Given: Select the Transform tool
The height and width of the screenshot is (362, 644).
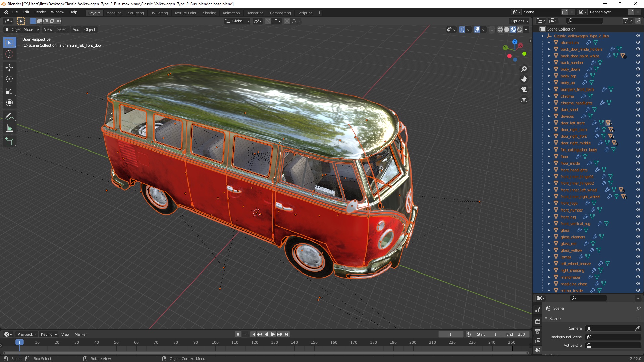Looking at the screenshot, I should pyautogui.click(x=9, y=103).
